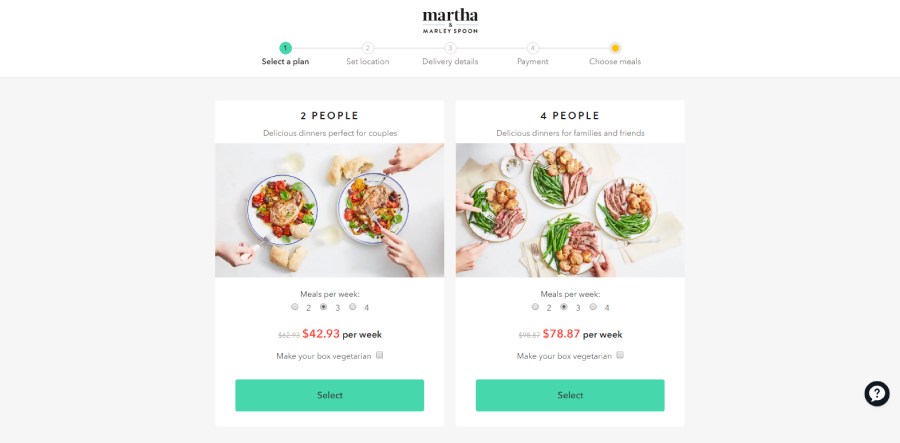Choose 4 meals per week for 4 people
The width and height of the screenshot is (900, 443).
click(593, 306)
